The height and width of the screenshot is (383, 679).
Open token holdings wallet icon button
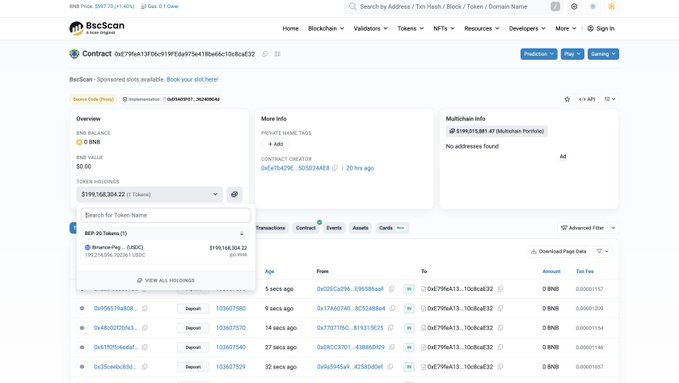[x=234, y=194]
